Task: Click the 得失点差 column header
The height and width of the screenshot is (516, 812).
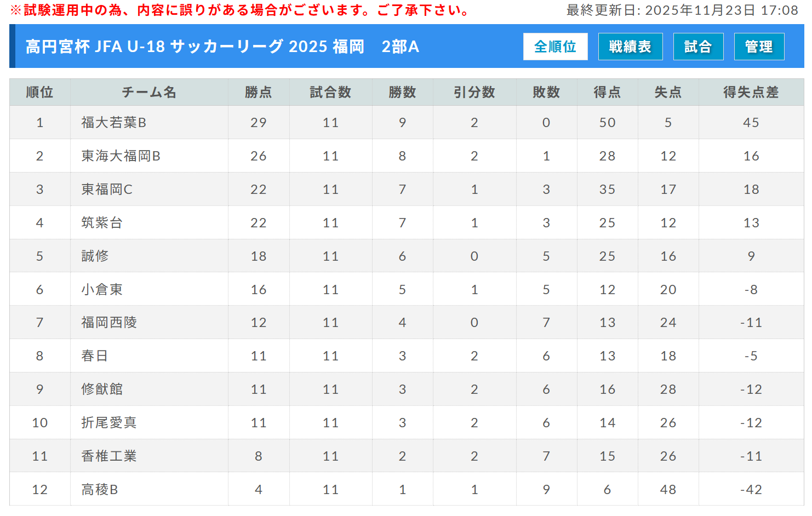Action: 751,92
